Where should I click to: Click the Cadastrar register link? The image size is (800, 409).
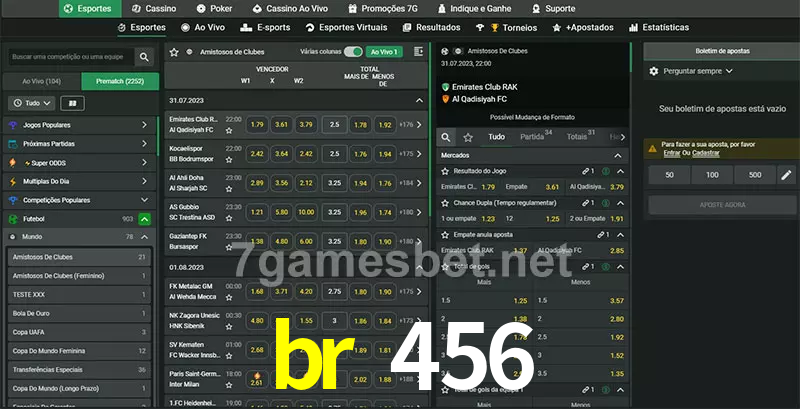pos(706,153)
